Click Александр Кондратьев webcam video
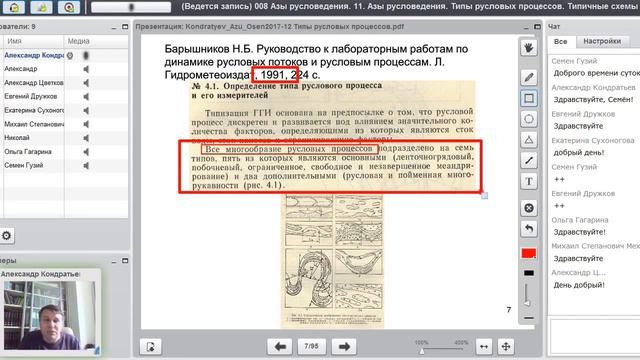640x360 pixels. pyautogui.click(x=50, y=316)
